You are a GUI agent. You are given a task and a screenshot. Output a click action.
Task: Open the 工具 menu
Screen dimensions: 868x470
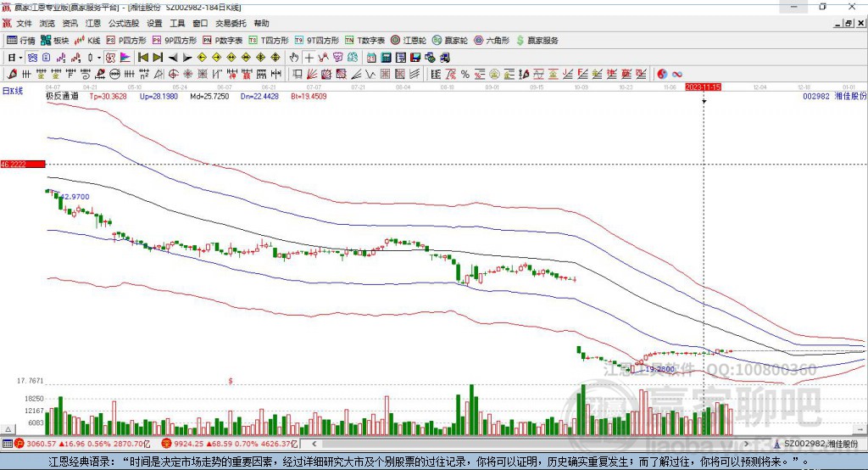(177, 23)
